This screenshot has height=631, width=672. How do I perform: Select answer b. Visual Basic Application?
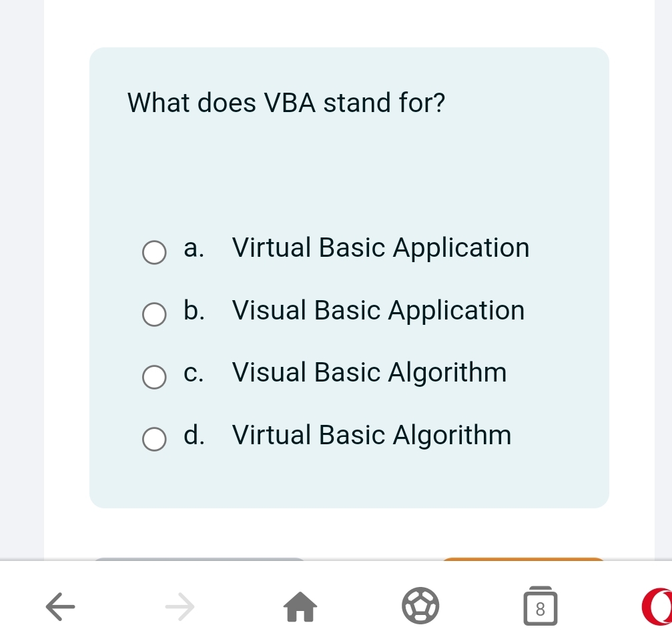point(154,314)
